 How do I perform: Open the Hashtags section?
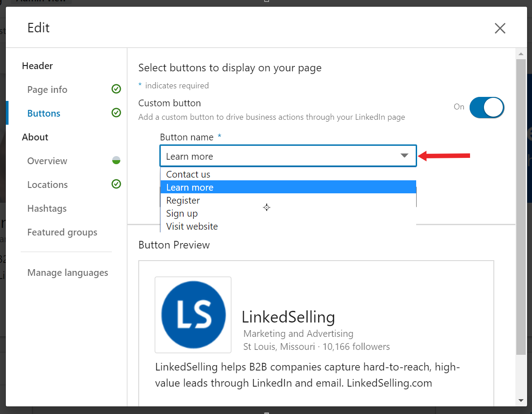pyautogui.click(x=47, y=208)
